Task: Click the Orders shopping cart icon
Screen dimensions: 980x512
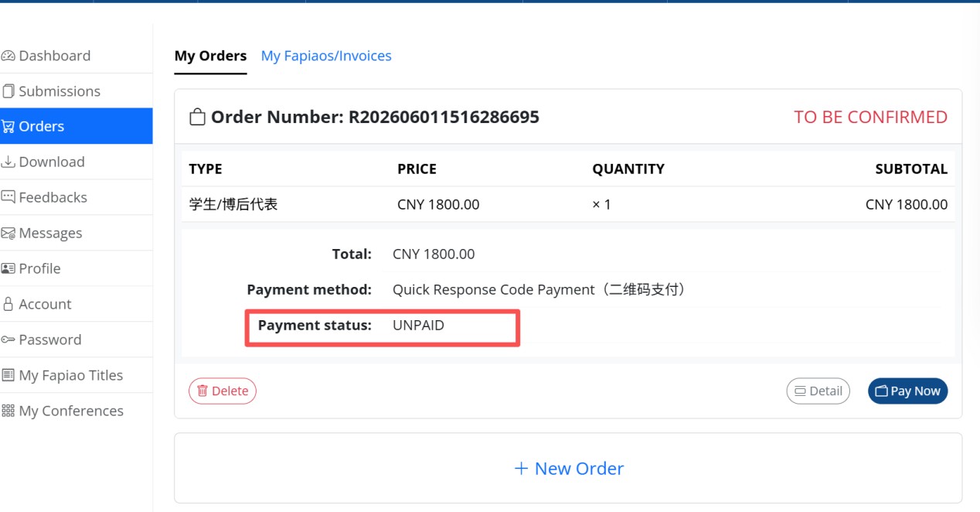Action: [9, 127]
